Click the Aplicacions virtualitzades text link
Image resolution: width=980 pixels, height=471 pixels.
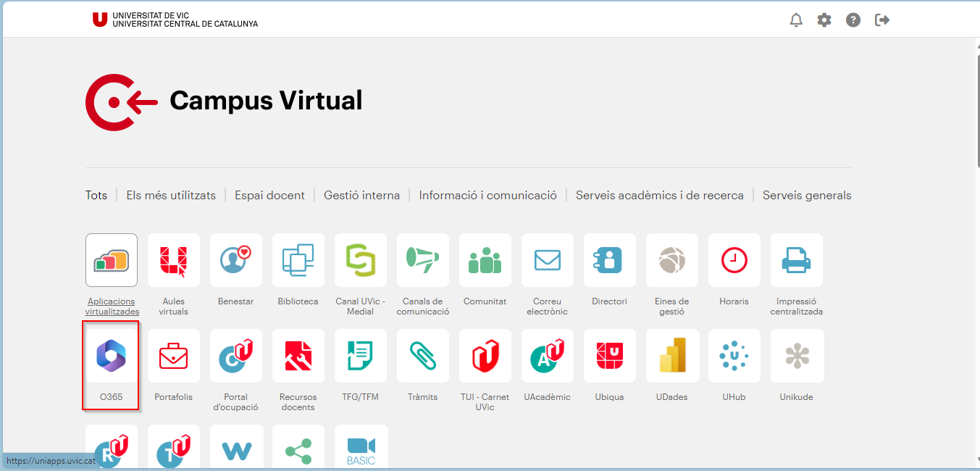pos(112,307)
